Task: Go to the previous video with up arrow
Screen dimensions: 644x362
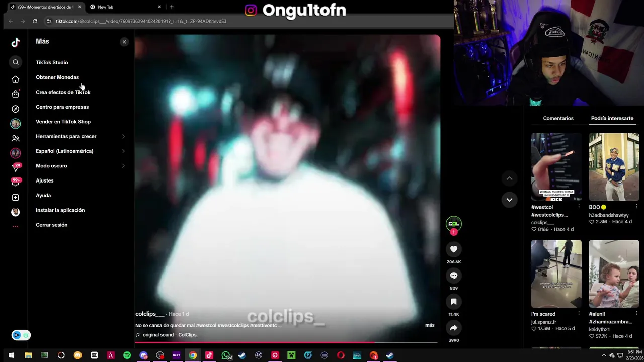Action: click(509, 178)
